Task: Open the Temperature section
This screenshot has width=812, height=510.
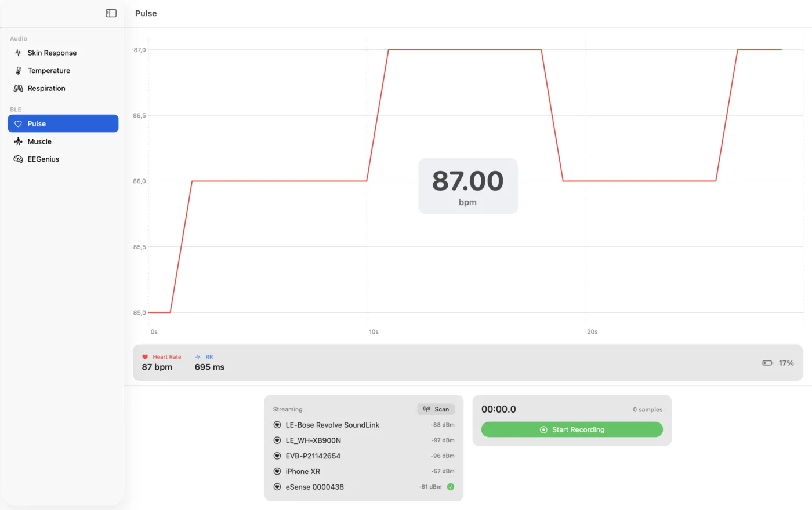Action: click(x=63, y=71)
